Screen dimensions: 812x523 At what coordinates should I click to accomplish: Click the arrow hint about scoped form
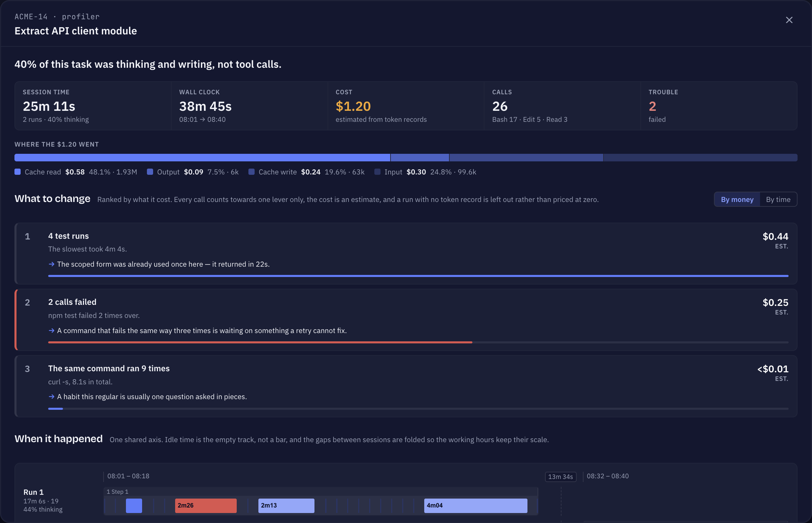point(159,264)
